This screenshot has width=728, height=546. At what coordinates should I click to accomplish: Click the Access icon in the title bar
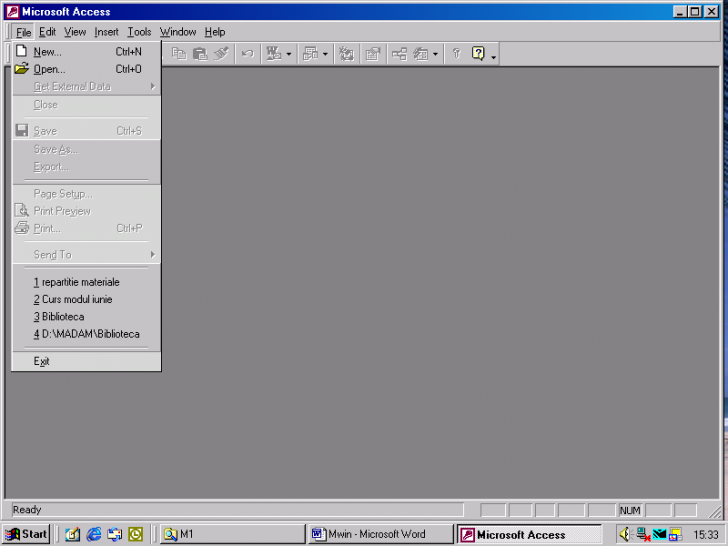[13, 12]
